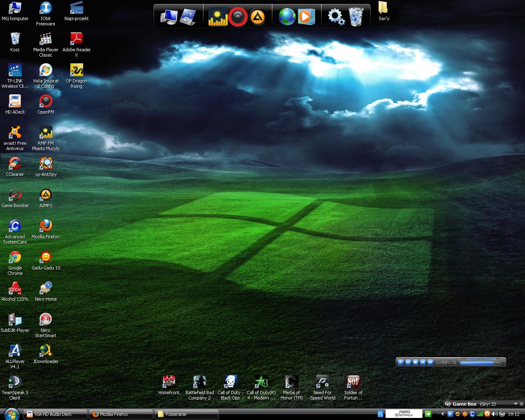This screenshot has width=525, height=420.
Task: Launch Game Booster shortcut
Action: pyautogui.click(x=15, y=198)
